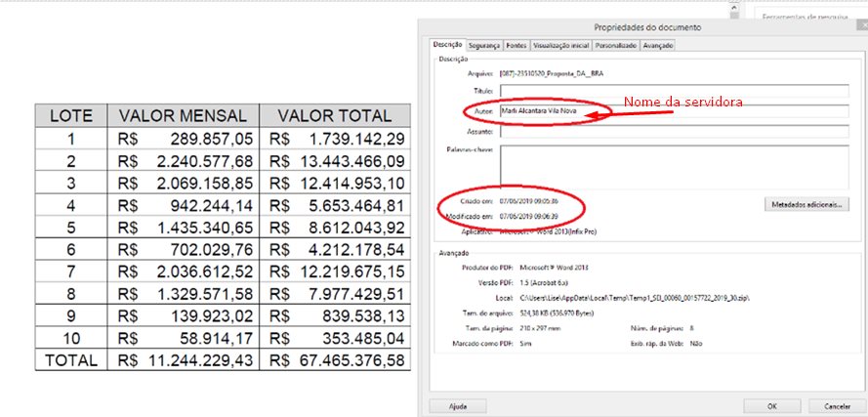This screenshot has width=868, height=417.
Task: Switch to the Avançado tab
Action: point(658,45)
